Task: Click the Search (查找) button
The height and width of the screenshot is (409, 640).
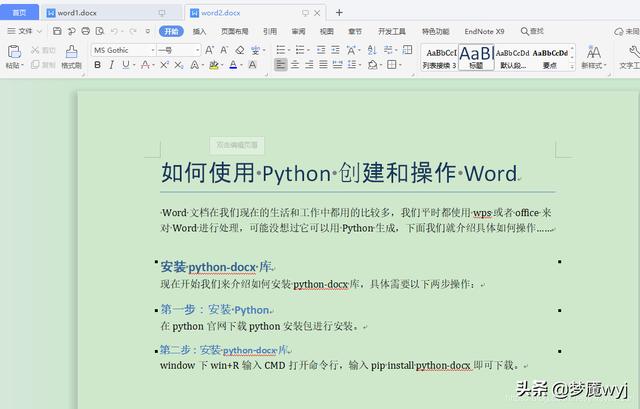Action: click(x=532, y=31)
